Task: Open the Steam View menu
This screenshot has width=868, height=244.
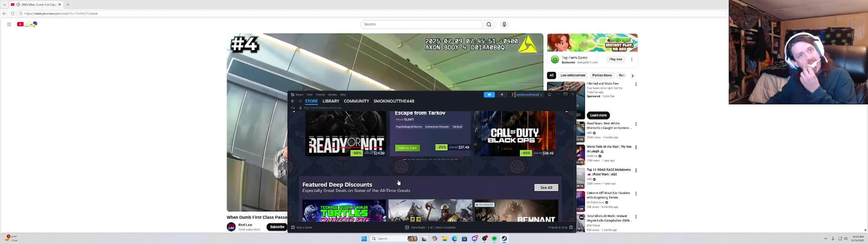Action: 310,95
